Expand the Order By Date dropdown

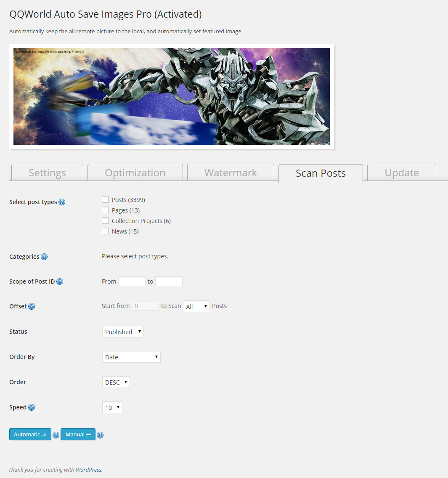(131, 357)
